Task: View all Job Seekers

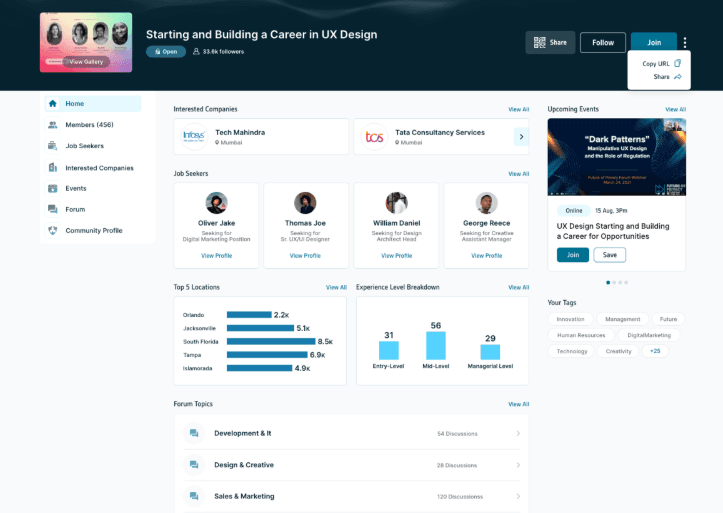Action: point(518,174)
